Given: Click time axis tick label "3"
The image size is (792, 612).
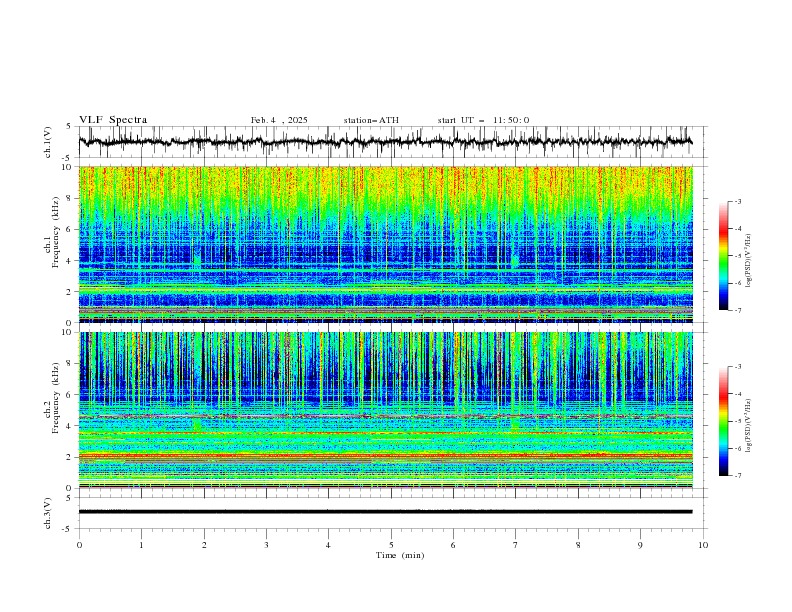Looking at the screenshot, I should pos(266,545).
